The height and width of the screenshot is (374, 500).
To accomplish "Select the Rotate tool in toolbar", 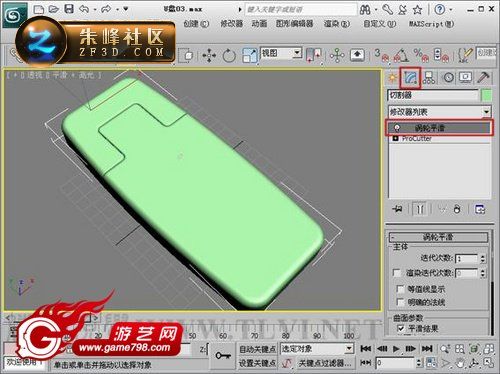I will click(229, 55).
